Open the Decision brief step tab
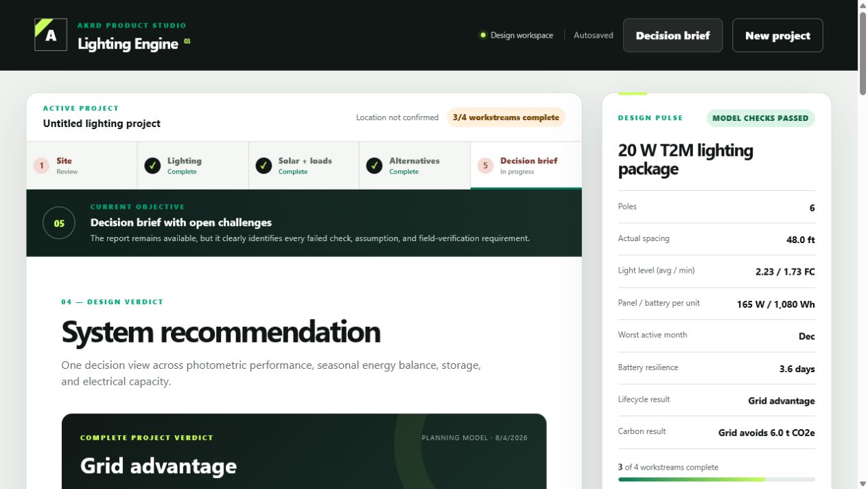The width and height of the screenshot is (868, 489). click(x=526, y=166)
